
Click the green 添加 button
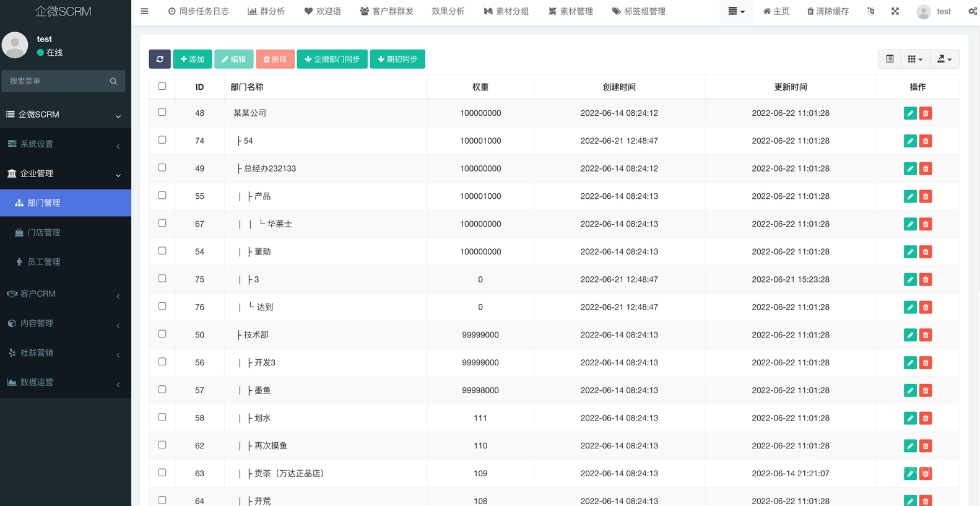pyautogui.click(x=192, y=59)
